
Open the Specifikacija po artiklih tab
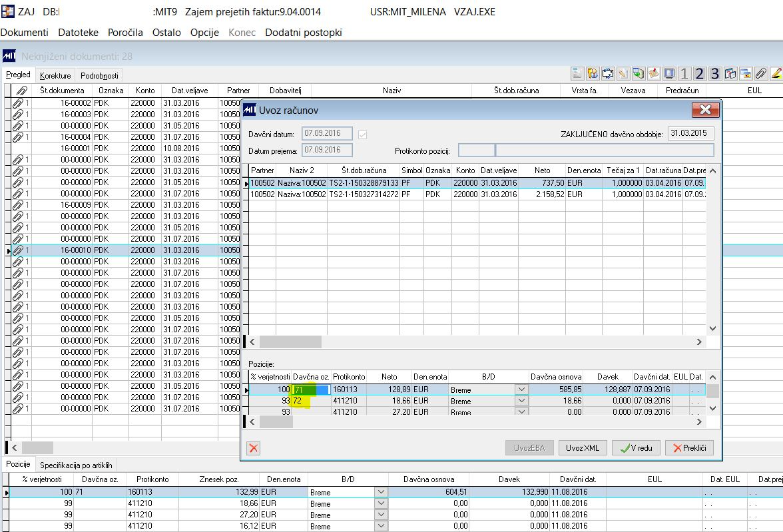(x=76, y=465)
